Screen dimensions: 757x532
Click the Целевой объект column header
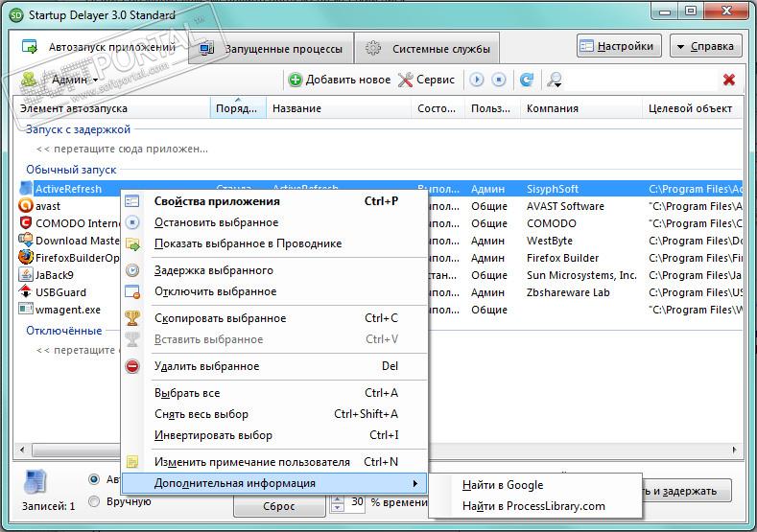point(694,108)
